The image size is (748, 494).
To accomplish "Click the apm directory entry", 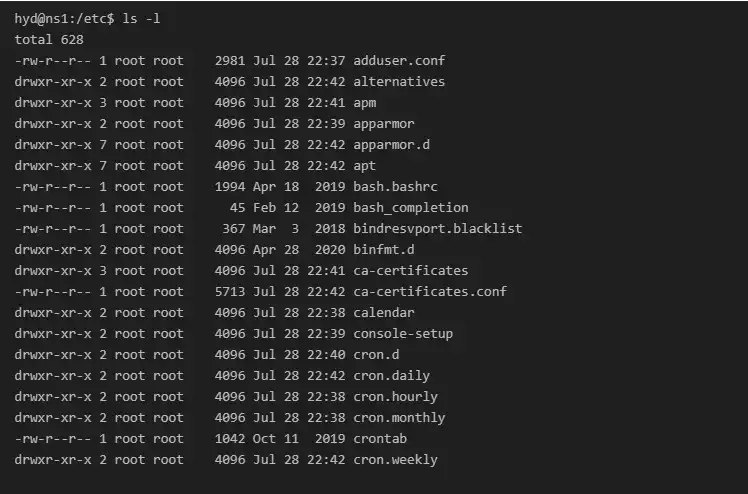I will 364,102.
